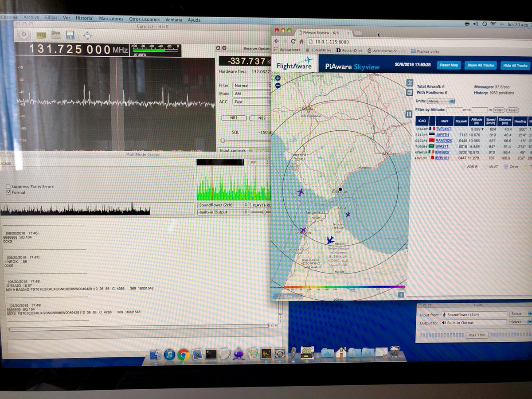The height and width of the screenshot is (399, 532).
Task: Click the Show All Tracks button
Action: 481,65
